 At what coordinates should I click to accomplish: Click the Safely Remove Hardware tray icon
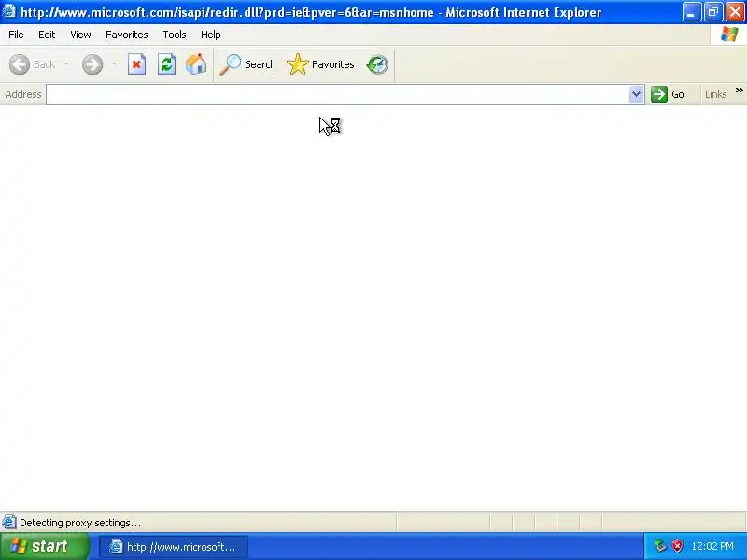coord(660,546)
